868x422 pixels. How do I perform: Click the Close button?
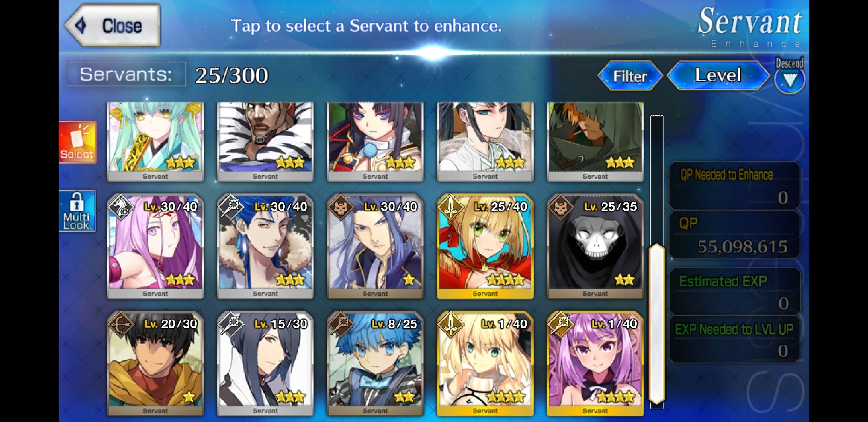(113, 26)
